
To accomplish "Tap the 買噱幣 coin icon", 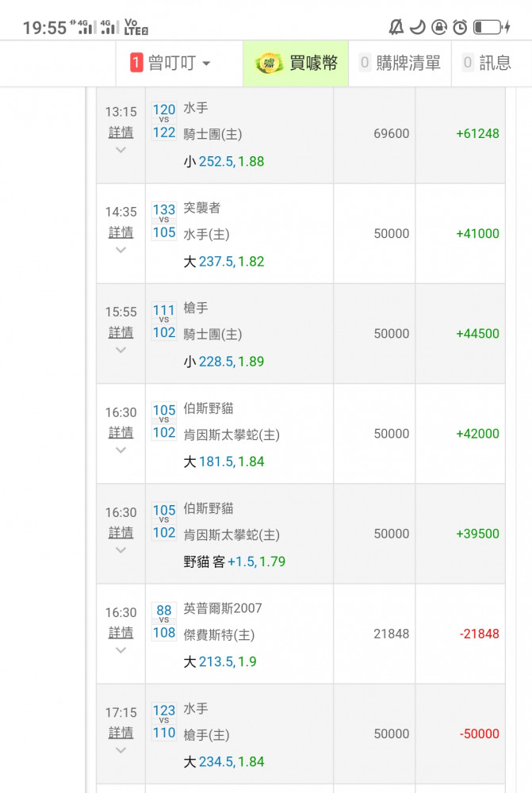I will tap(270, 63).
